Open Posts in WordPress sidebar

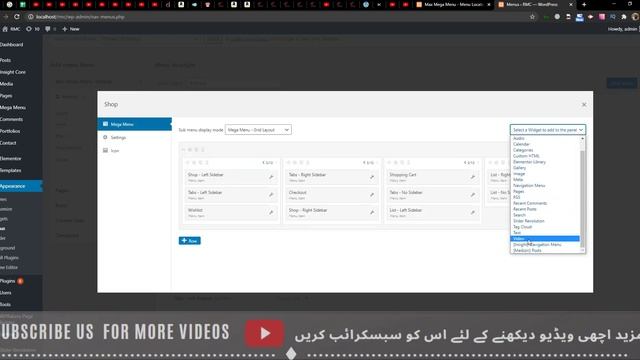click(x=5, y=60)
